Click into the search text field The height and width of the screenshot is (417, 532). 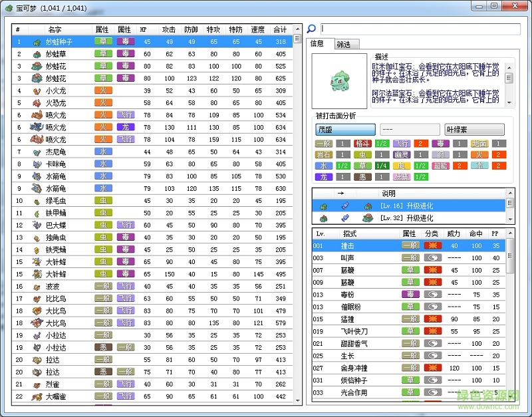pos(420,29)
